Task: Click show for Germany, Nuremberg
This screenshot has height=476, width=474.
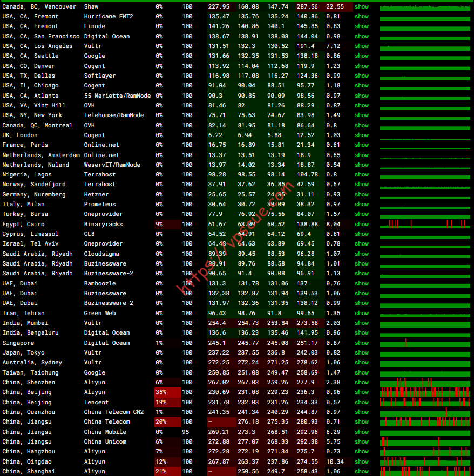Action: tap(362, 195)
